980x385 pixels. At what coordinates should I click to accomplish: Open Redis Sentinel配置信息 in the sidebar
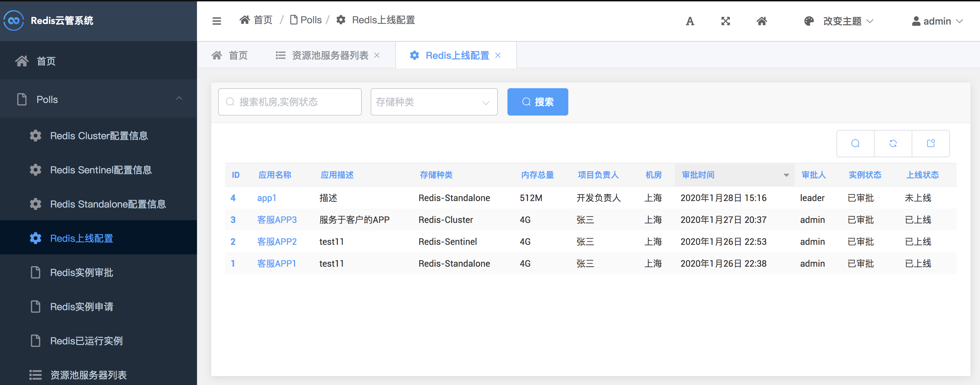click(101, 170)
